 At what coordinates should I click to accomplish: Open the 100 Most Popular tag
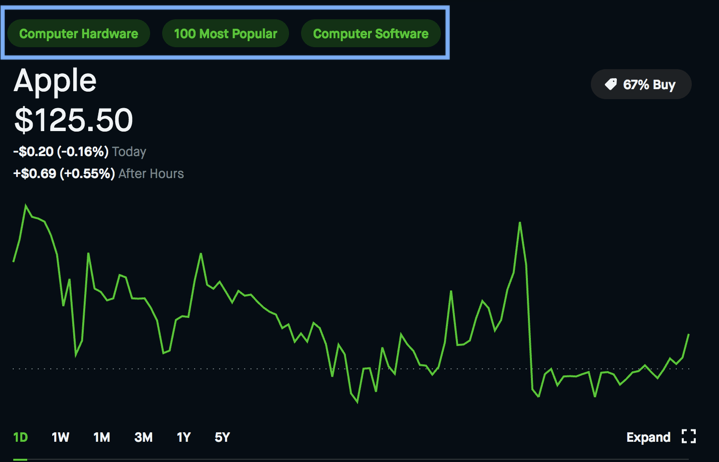(226, 33)
